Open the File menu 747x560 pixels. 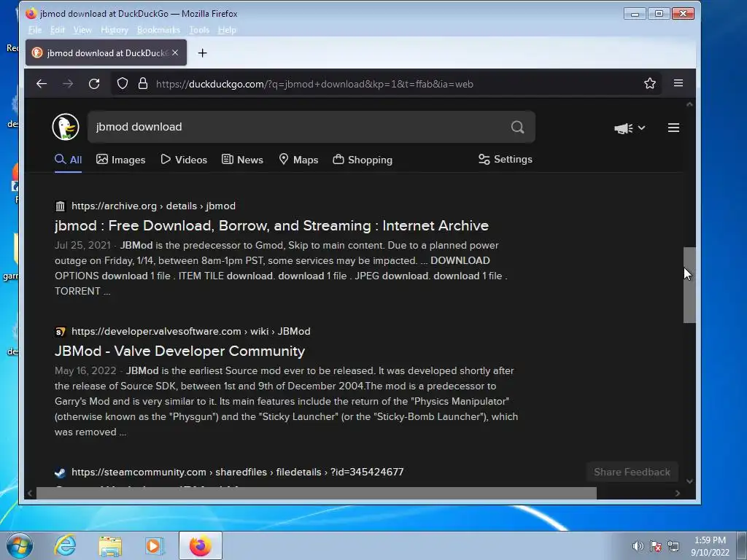[35, 30]
